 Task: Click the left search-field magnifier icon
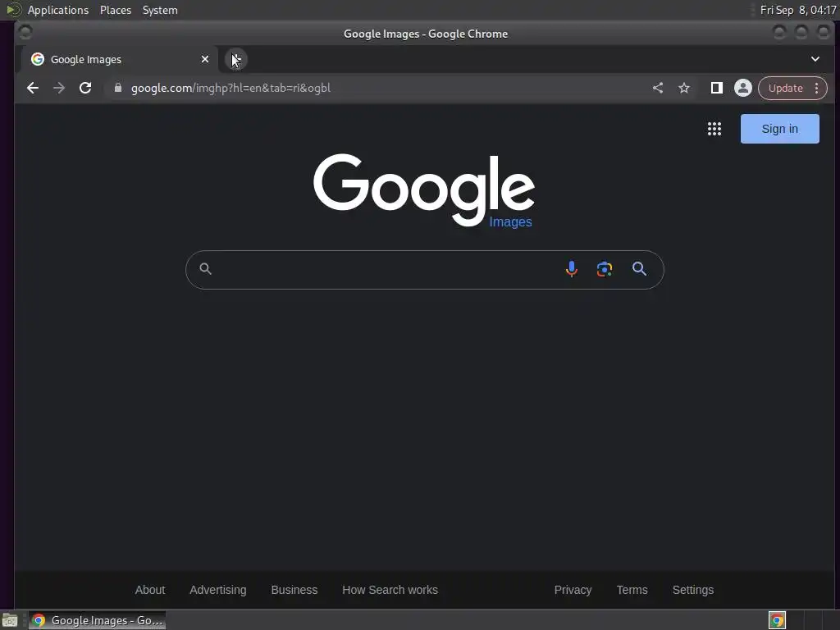205,269
